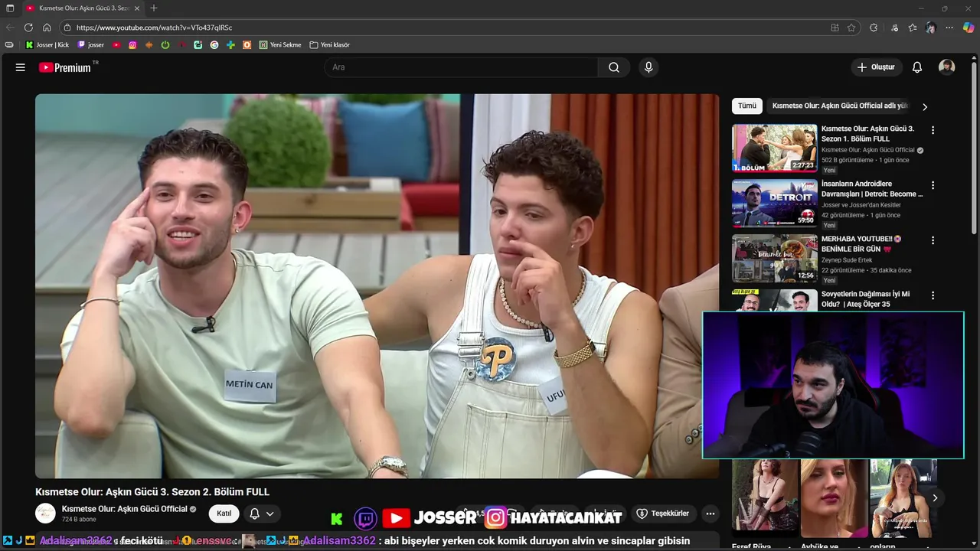Click the Oluştur create button
Viewport: 980px width, 551px height.
876,67
